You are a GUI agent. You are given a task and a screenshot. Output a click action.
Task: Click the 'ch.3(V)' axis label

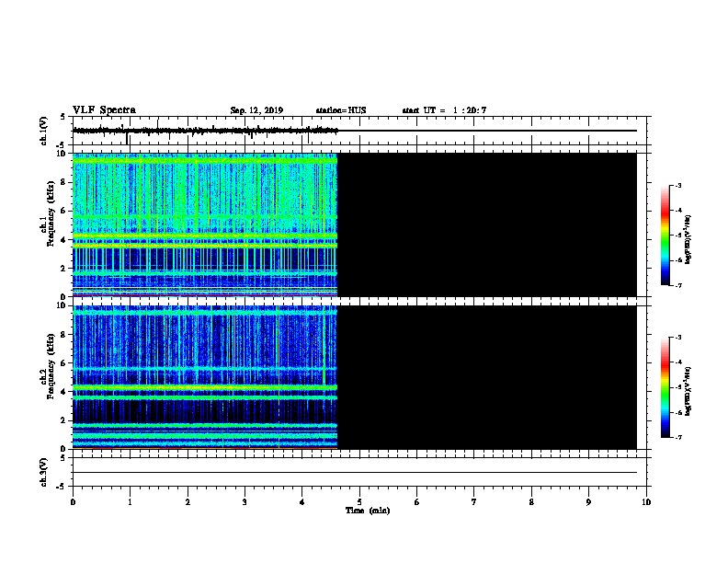pos(43,472)
